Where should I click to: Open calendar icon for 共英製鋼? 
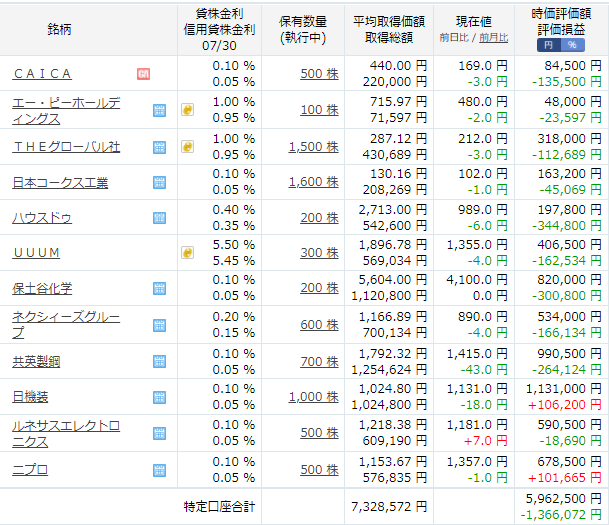pos(159,362)
